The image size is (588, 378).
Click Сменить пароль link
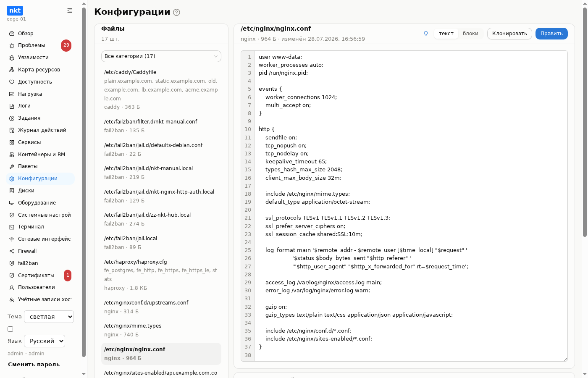34,365
